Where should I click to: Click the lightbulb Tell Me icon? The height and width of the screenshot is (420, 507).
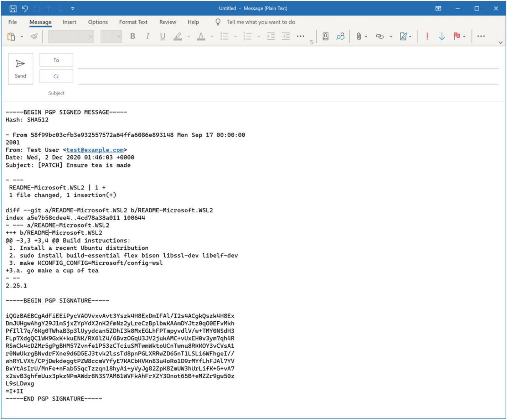[x=218, y=22]
